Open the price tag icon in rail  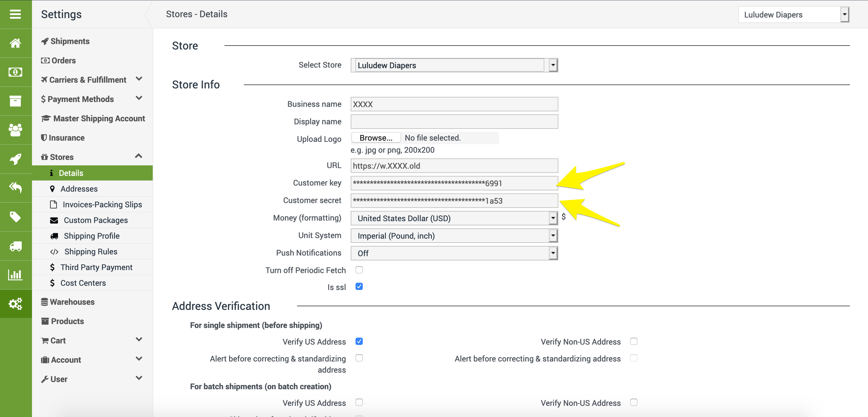click(15, 217)
